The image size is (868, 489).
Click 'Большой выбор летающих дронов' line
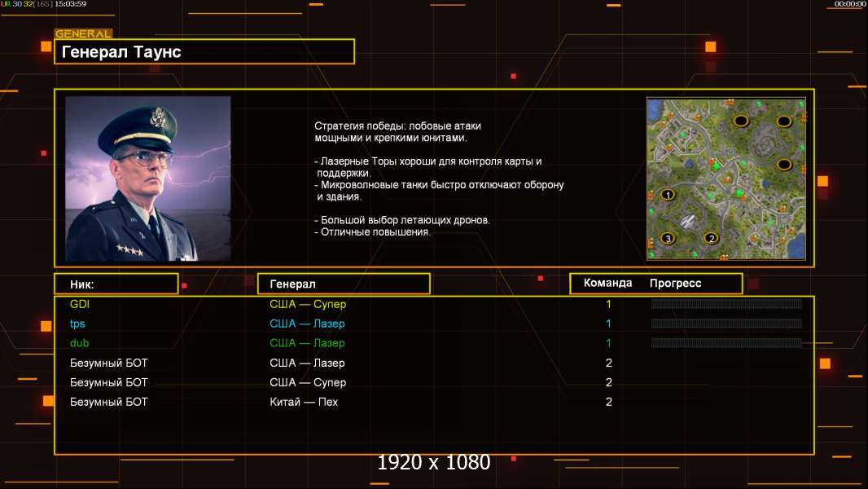pos(402,220)
